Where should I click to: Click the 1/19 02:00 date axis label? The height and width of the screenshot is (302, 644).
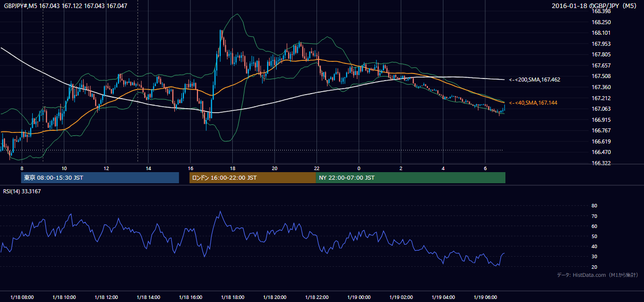(x=401, y=297)
